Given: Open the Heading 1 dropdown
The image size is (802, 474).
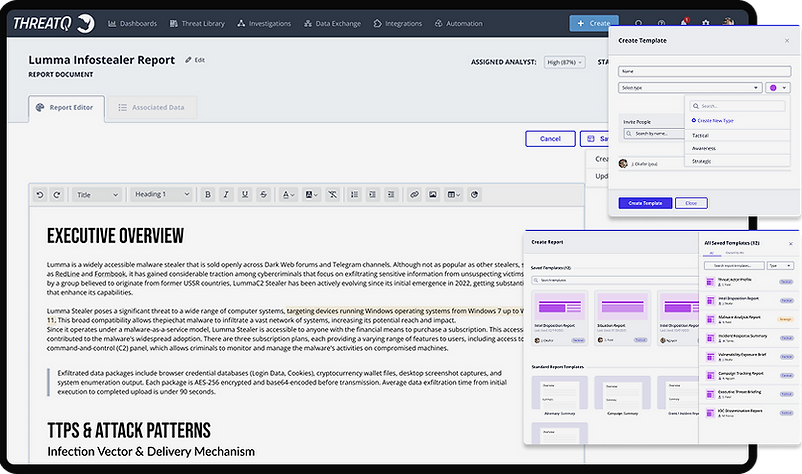Looking at the screenshot, I should (x=162, y=194).
